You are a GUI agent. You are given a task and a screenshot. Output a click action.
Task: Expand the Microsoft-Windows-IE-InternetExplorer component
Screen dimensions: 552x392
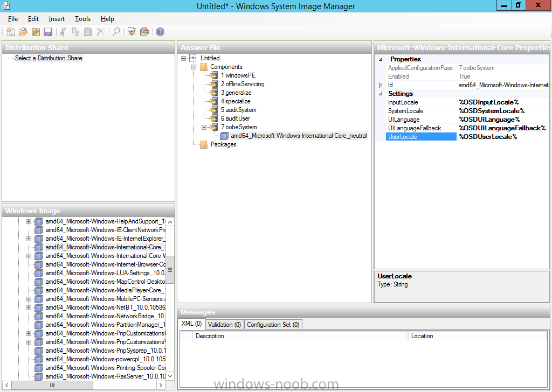pos(29,239)
